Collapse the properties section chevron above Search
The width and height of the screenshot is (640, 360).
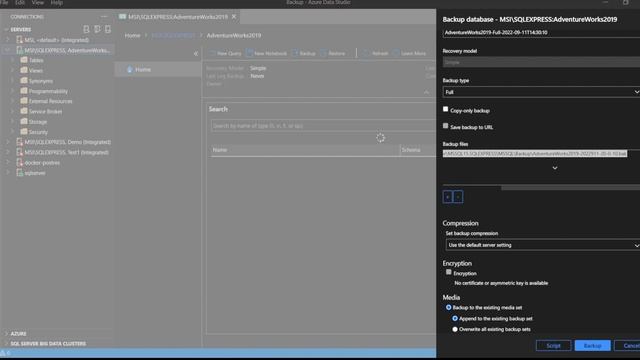(x=427, y=92)
